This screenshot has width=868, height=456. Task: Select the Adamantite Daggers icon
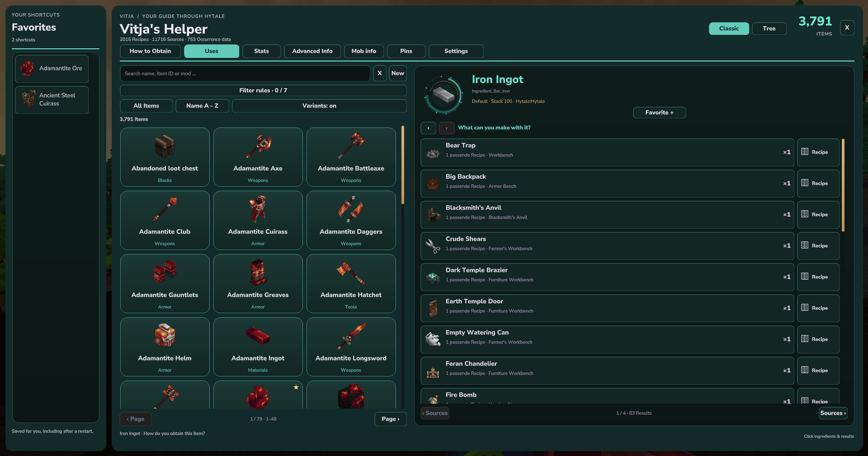351,209
